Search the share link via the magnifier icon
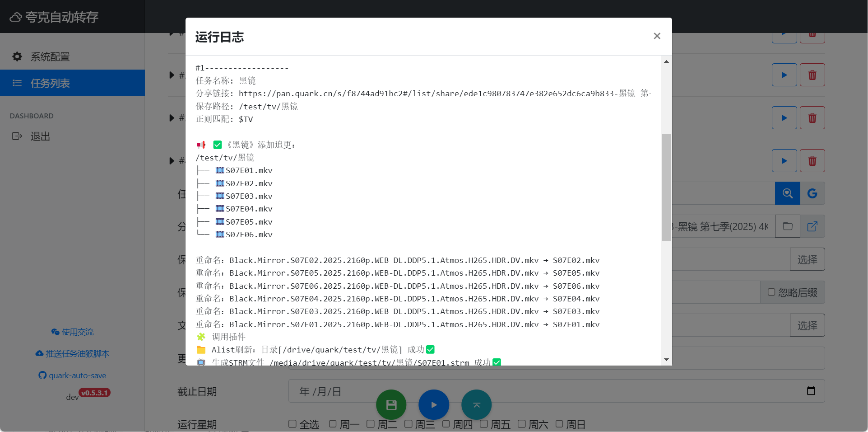Screen dimensions: 868x432 click(x=787, y=193)
